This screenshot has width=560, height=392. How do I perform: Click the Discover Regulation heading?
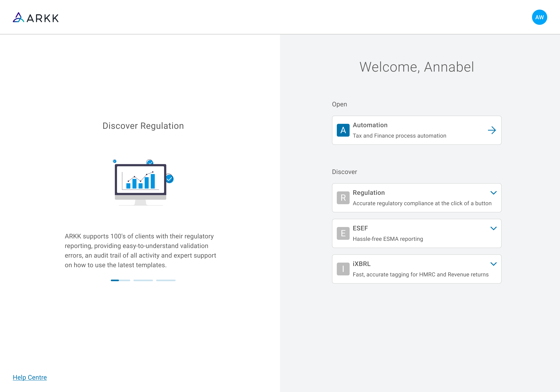coord(143,126)
